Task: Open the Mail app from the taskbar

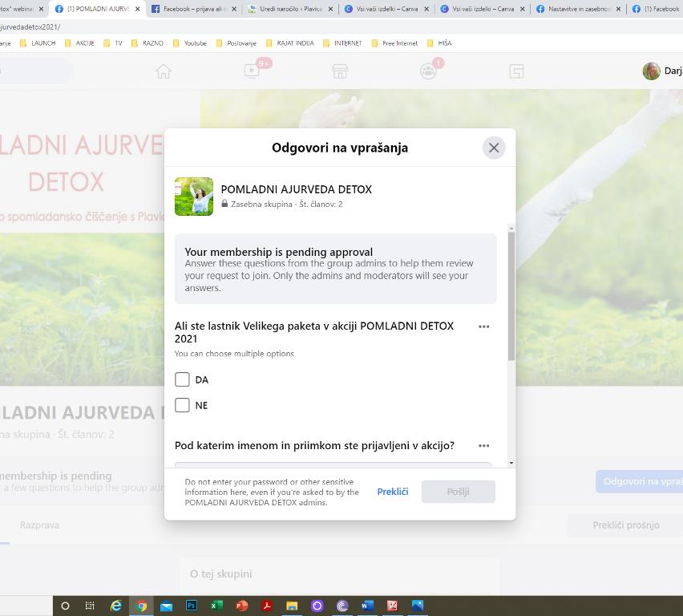Action: click(x=166, y=606)
